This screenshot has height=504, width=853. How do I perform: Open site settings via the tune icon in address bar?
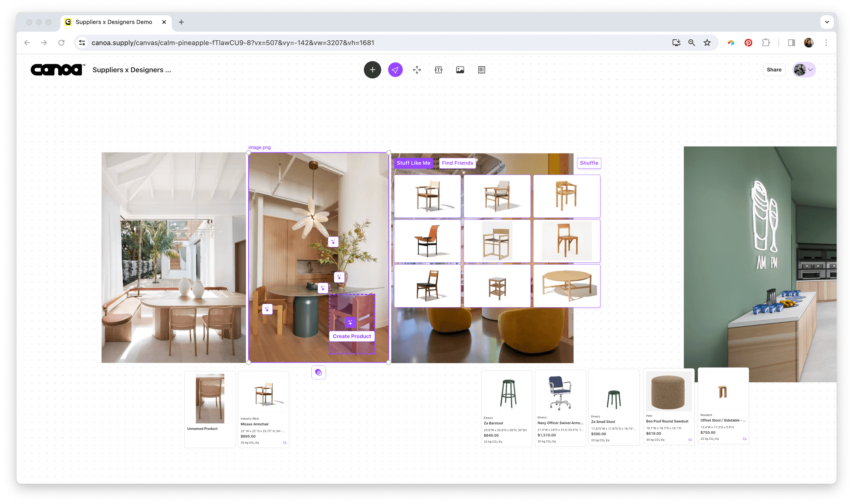coord(82,42)
